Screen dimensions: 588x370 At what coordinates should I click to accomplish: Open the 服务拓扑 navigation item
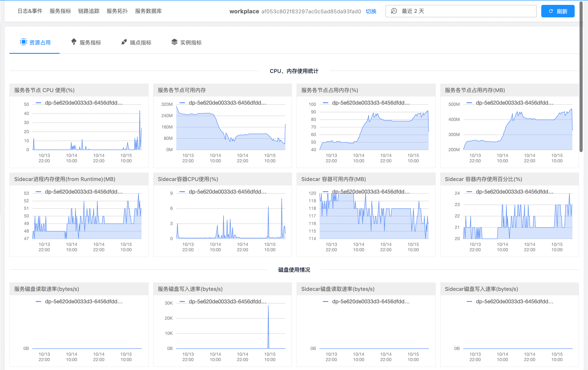(x=117, y=11)
